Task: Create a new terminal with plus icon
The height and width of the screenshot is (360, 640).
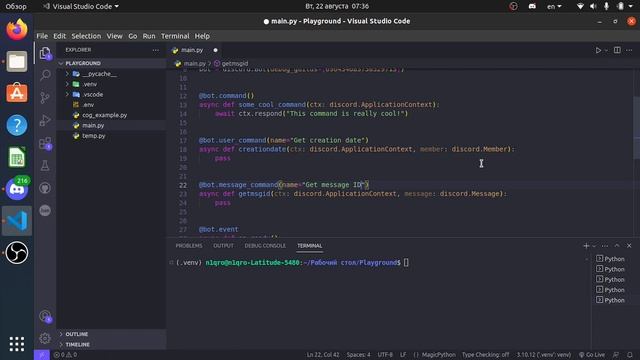Action: coord(586,246)
